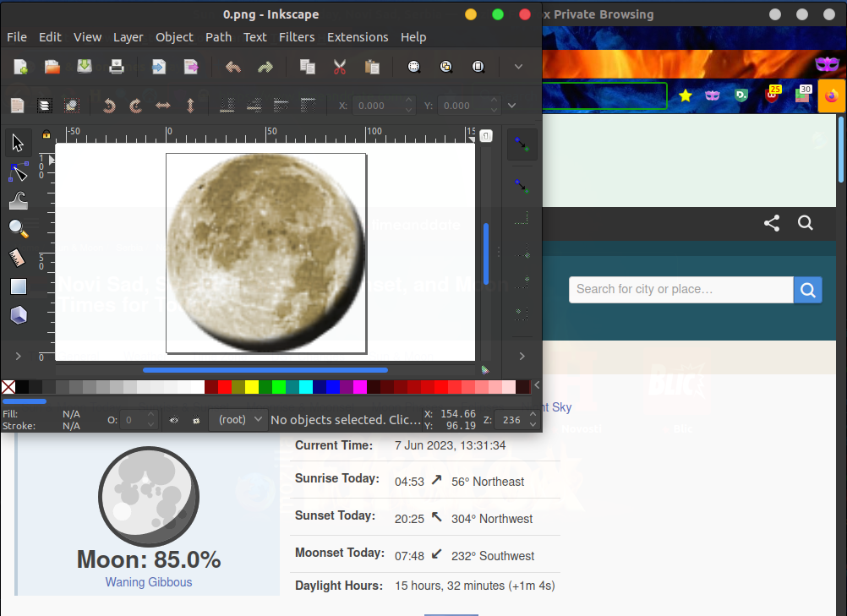This screenshot has height=616, width=847.
Task: Select the Selector arrow tool
Action: coord(18,144)
